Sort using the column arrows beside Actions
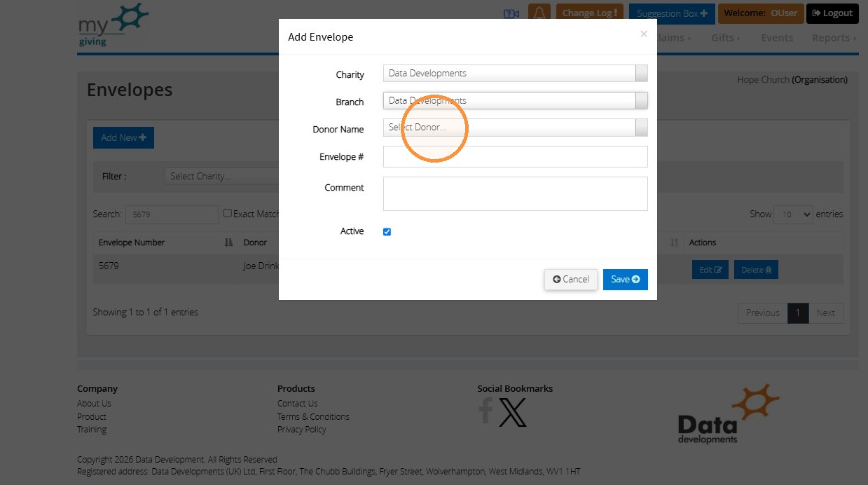 pos(674,242)
